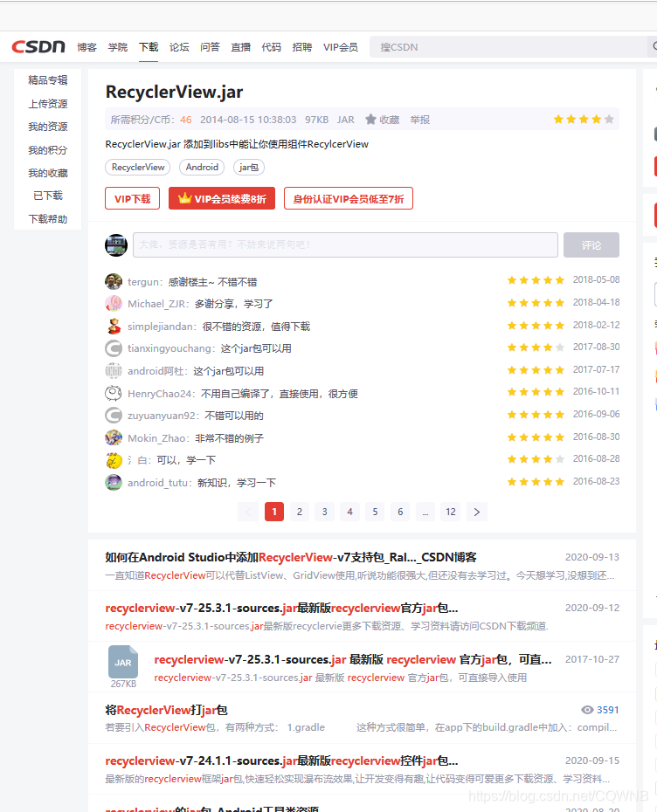Image resolution: width=657 pixels, height=812 pixels.
Task: Open the VIP会员 nav item
Action: tap(341, 47)
